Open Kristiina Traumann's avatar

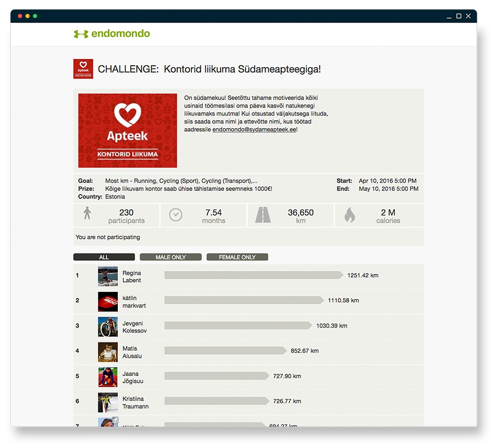pyautogui.click(x=108, y=403)
